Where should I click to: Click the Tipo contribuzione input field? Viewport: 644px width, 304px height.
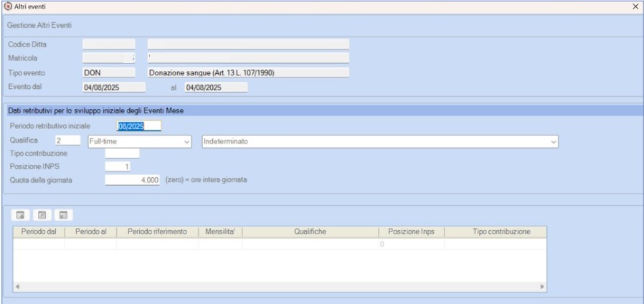click(x=123, y=153)
